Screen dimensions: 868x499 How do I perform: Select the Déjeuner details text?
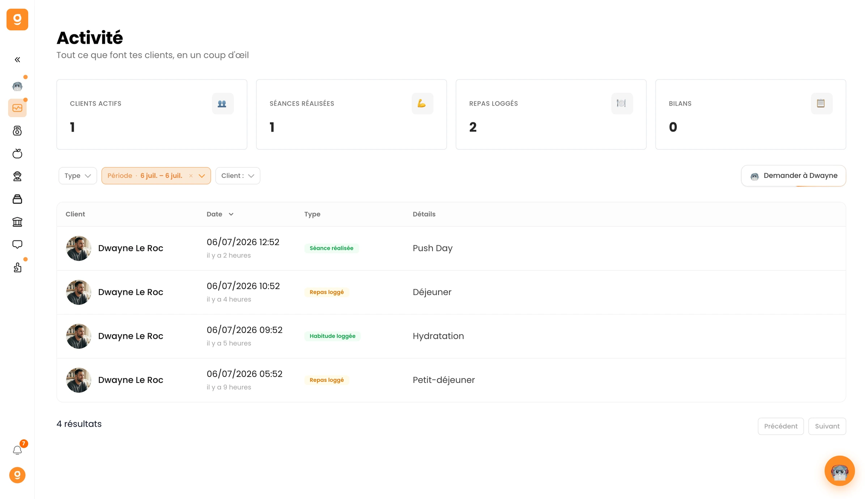pyautogui.click(x=432, y=292)
